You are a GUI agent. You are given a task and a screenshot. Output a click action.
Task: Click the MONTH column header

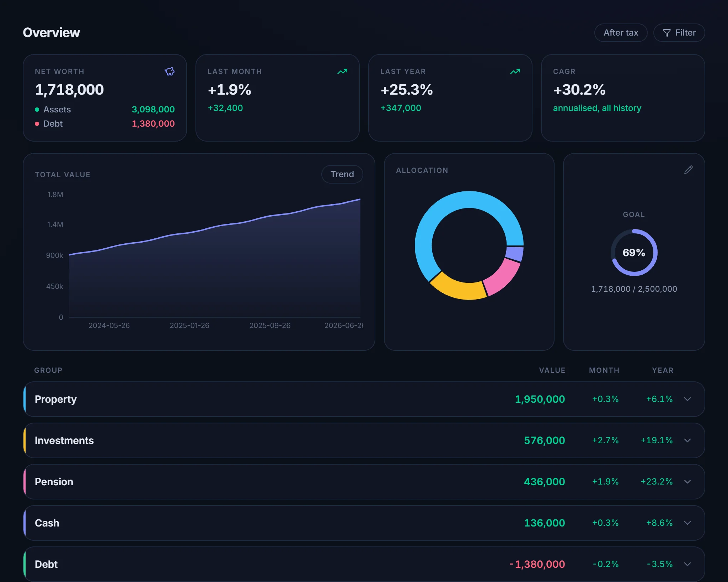point(604,370)
